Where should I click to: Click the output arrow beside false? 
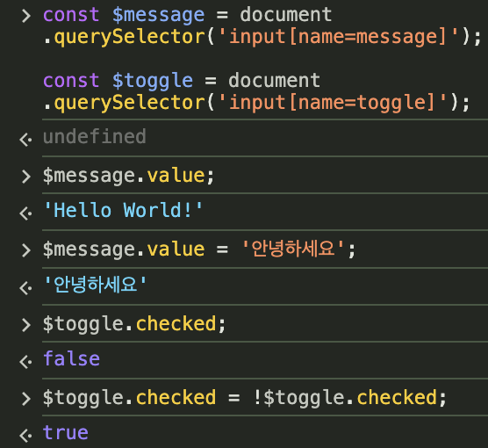(25, 362)
